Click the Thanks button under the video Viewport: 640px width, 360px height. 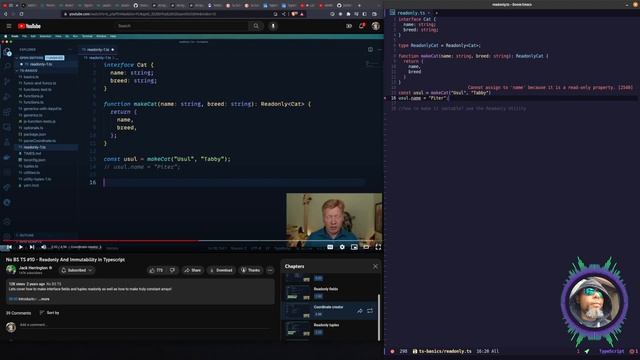(251, 270)
